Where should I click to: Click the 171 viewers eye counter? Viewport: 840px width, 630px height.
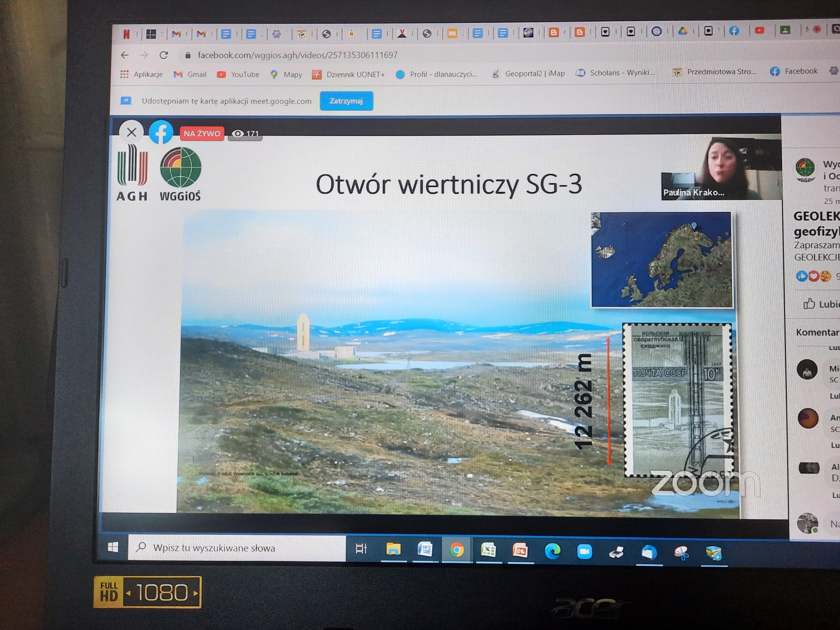point(245,134)
